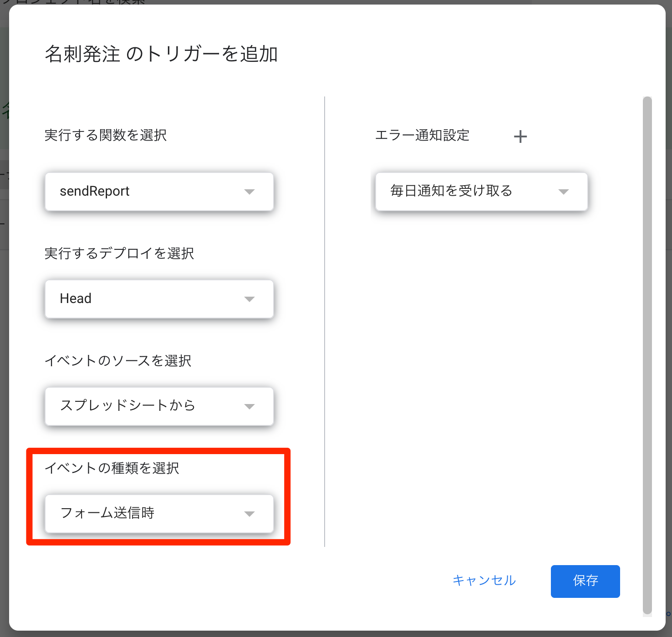Click the 保存 button to save the trigger

point(585,581)
